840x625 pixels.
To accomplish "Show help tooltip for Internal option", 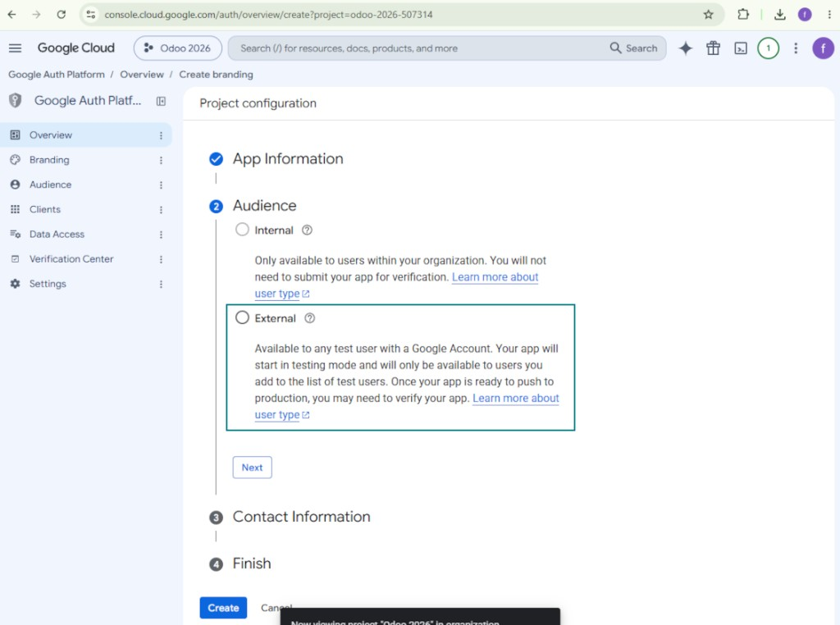I will point(307,230).
